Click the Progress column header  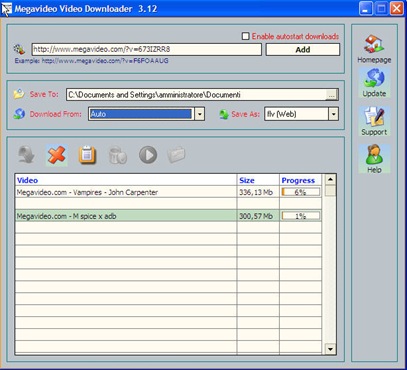[301, 180]
